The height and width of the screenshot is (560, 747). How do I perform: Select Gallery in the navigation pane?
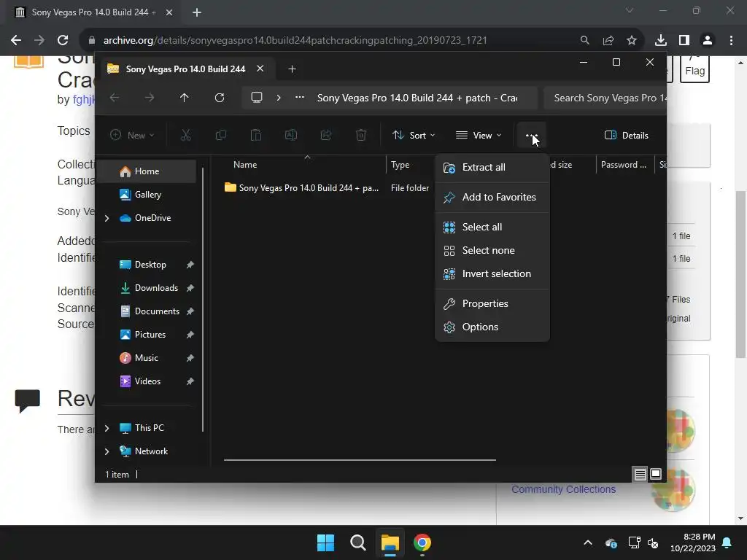(x=146, y=194)
